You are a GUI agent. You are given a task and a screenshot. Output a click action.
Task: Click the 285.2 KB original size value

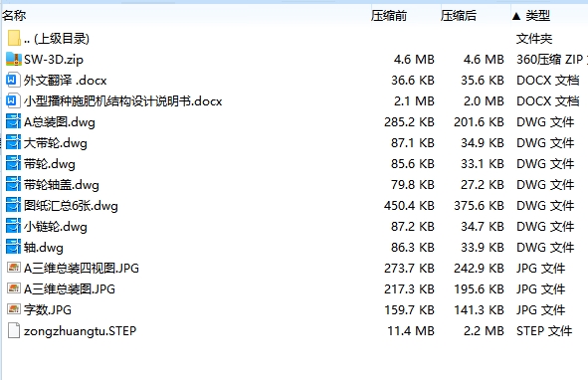pyautogui.click(x=409, y=122)
